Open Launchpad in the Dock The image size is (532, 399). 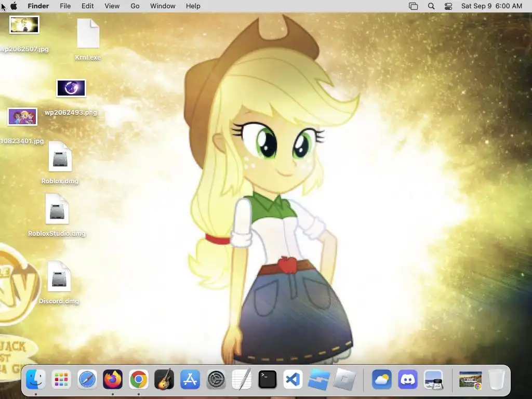pos(61,379)
